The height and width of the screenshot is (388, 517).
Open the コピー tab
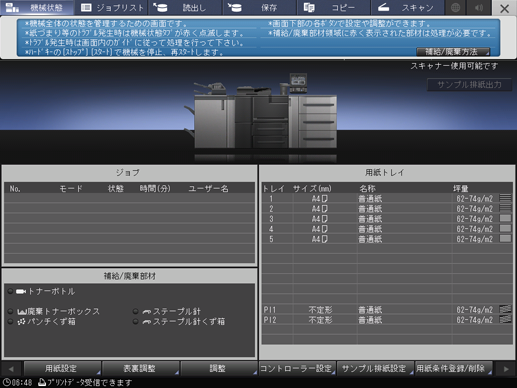pos(333,8)
